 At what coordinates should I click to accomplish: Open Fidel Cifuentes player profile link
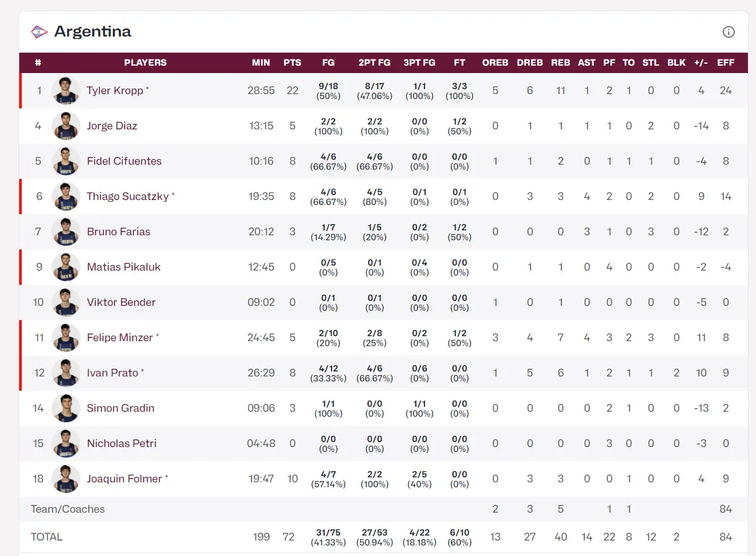coord(124,161)
